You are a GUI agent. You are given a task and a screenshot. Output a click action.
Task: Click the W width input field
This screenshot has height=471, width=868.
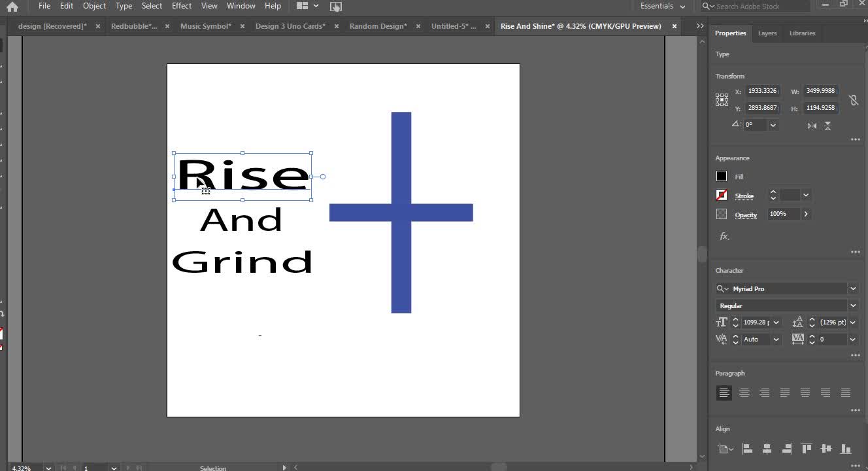tap(821, 91)
